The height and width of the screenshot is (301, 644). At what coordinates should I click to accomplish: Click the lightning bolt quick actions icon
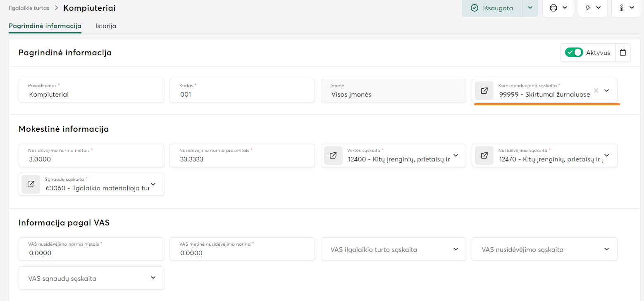coord(589,8)
